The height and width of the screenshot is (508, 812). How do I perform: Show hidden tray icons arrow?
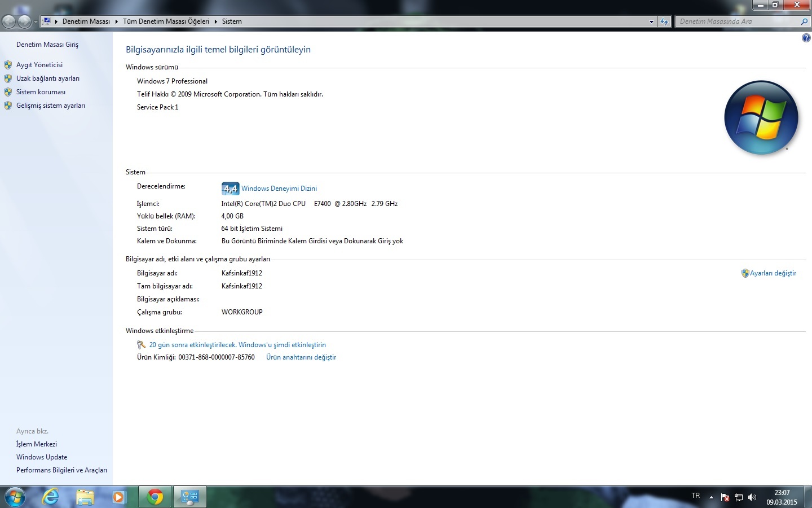(x=711, y=497)
